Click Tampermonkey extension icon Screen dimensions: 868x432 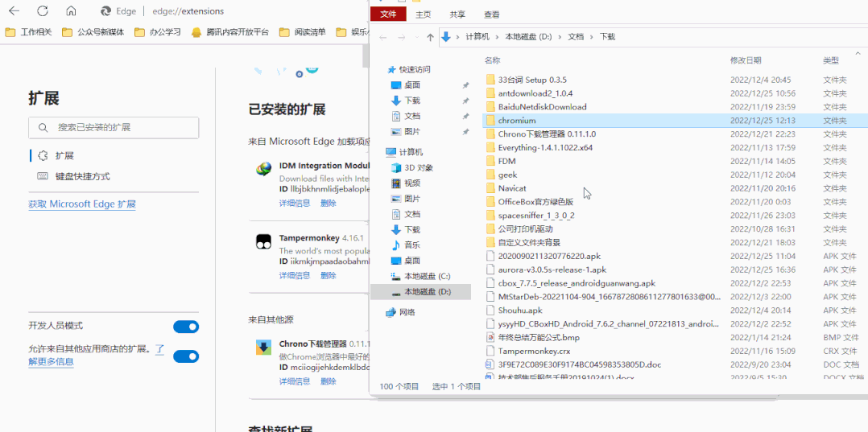(263, 241)
